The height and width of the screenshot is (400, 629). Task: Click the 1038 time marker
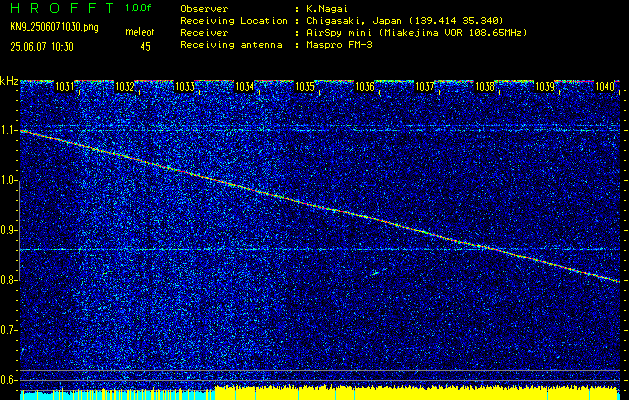(485, 87)
